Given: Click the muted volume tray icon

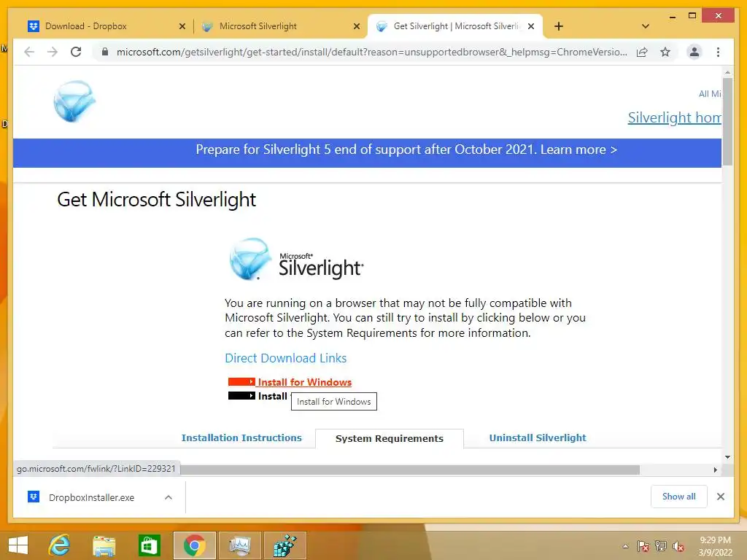Looking at the screenshot, I should 678,546.
